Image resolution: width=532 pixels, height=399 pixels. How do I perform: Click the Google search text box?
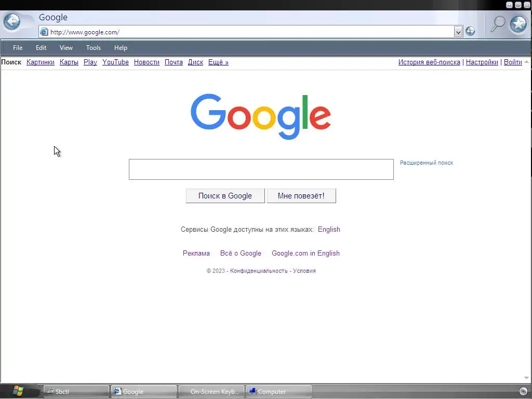point(261,169)
